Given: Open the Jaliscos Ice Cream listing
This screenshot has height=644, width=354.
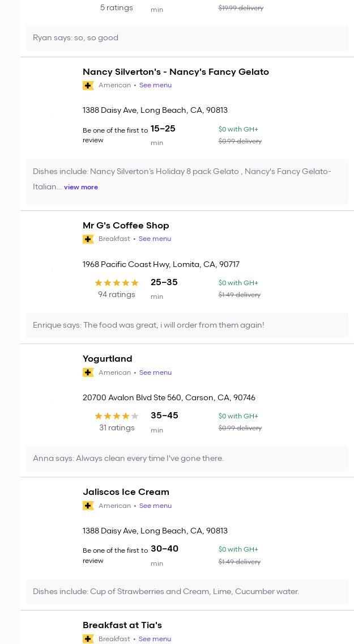Looking at the screenshot, I should (126, 492).
